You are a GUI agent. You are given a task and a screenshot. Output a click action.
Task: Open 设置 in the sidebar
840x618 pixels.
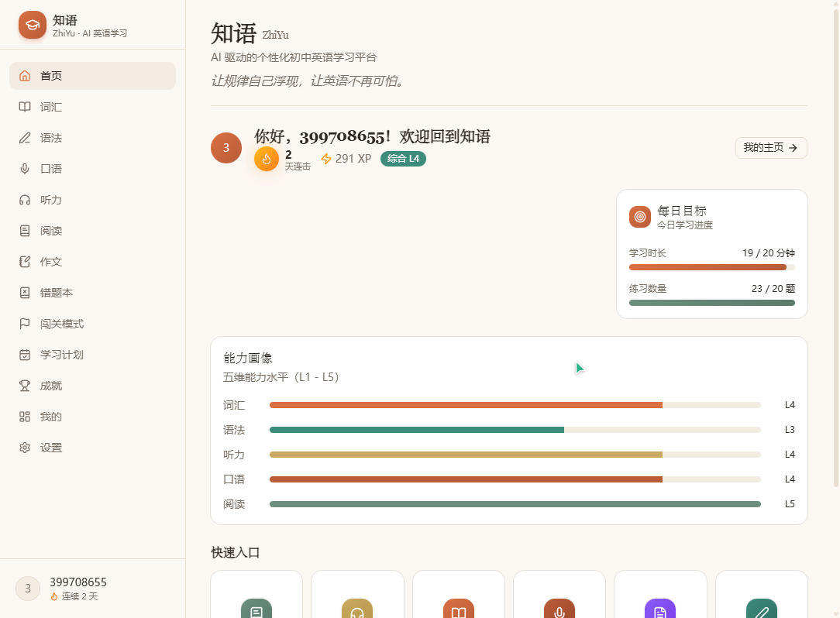click(93, 448)
